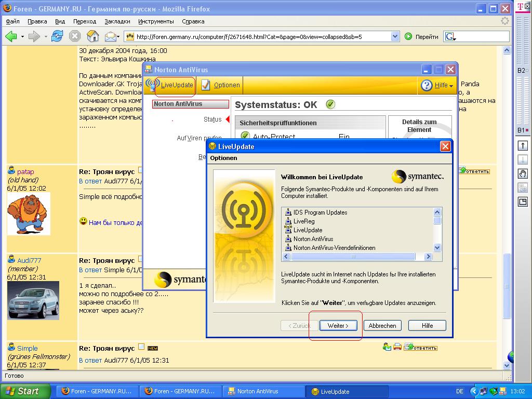Select 'IDS Program Updates' in the LiveUpdate list

320,212
